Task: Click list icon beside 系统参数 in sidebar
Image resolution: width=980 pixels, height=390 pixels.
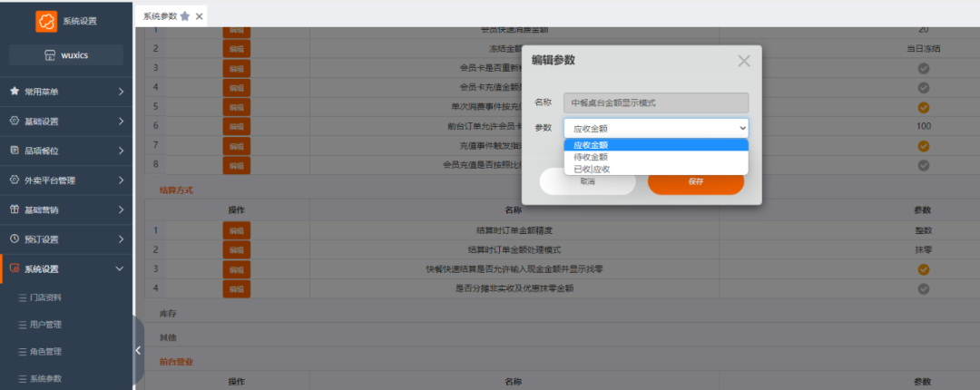Action: pos(23,379)
